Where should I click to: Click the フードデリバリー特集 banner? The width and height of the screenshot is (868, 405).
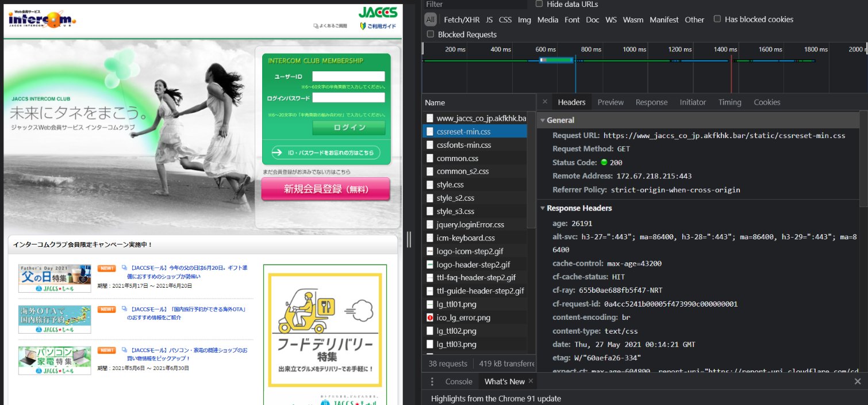[325, 330]
